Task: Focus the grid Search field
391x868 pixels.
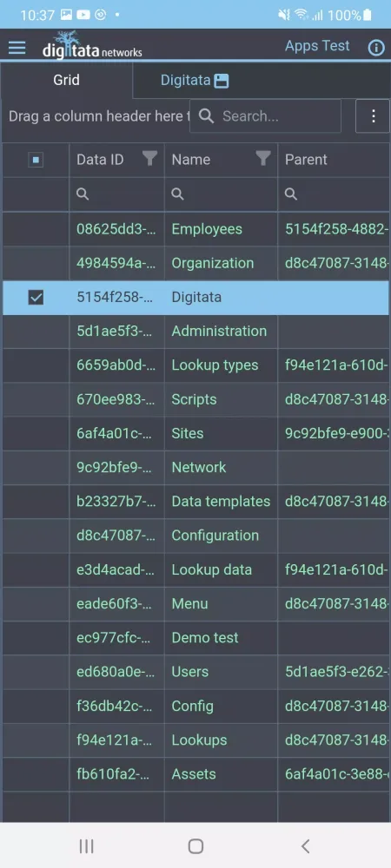Action: 265,116
